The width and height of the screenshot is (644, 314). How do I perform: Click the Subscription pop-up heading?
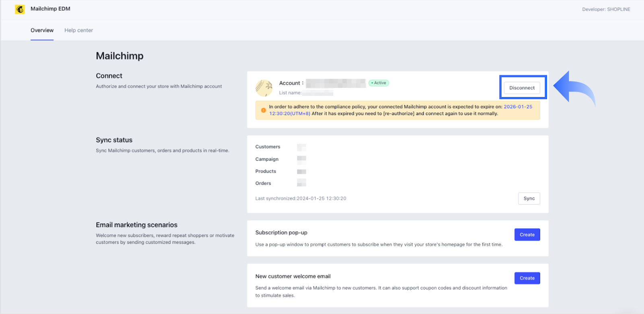point(281,233)
